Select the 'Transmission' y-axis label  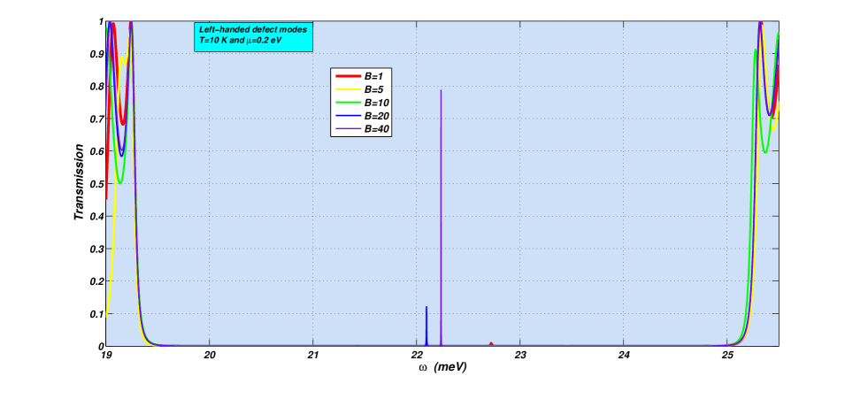[x=79, y=182]
